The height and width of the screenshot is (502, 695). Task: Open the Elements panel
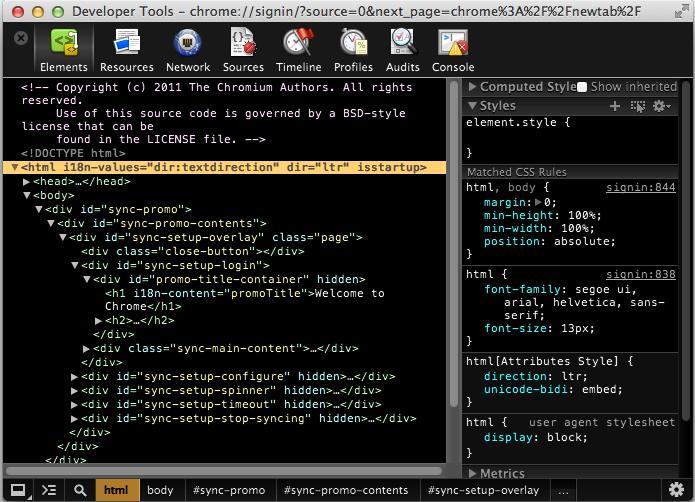point(64,50)
